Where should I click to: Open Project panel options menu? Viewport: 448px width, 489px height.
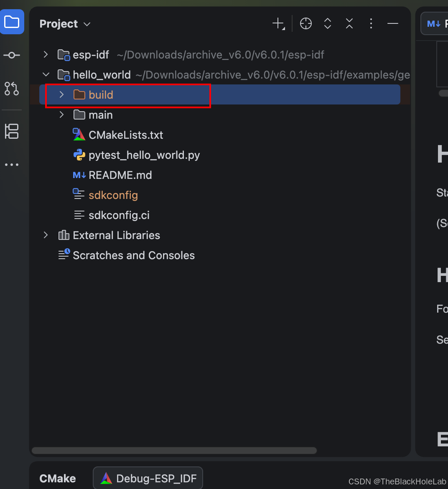(x=371, y=24)
